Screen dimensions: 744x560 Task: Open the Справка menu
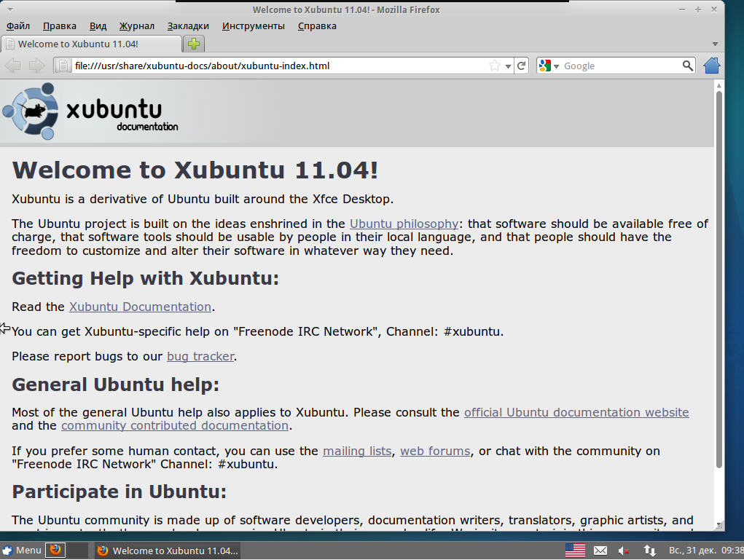(x=317, y=26)
